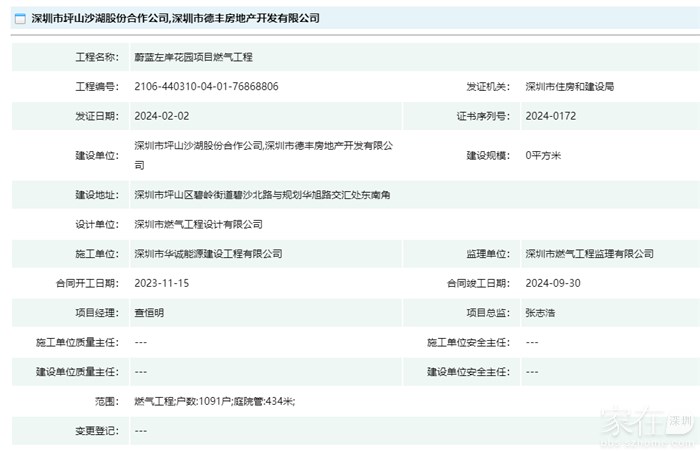Screen dimensions: 700x451
Task: Click the header company names title
Action: 175,18
